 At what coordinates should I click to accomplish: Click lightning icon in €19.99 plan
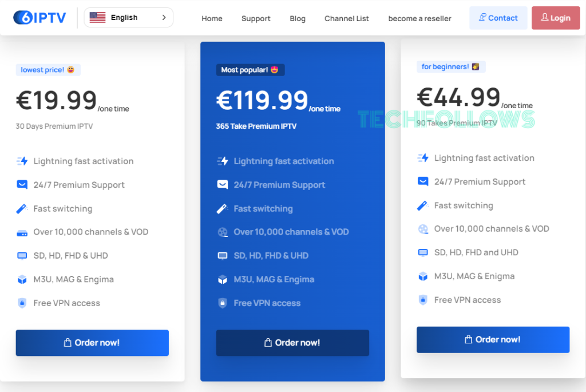pyautogui.click(x=22, y=161)
